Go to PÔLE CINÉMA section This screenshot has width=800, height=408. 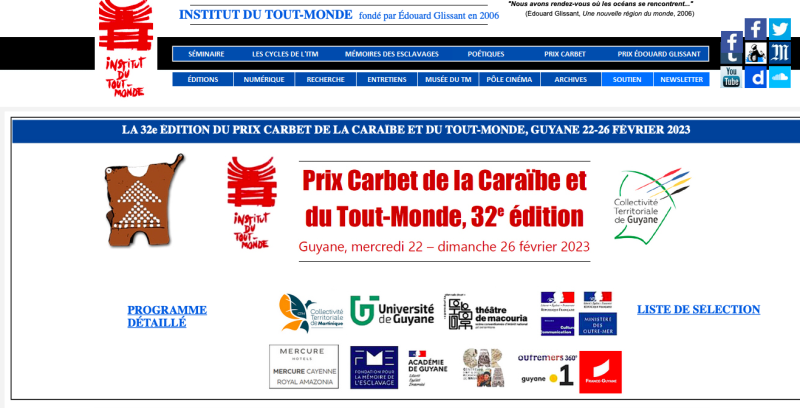pyautogui.click(x=509, y=80)
